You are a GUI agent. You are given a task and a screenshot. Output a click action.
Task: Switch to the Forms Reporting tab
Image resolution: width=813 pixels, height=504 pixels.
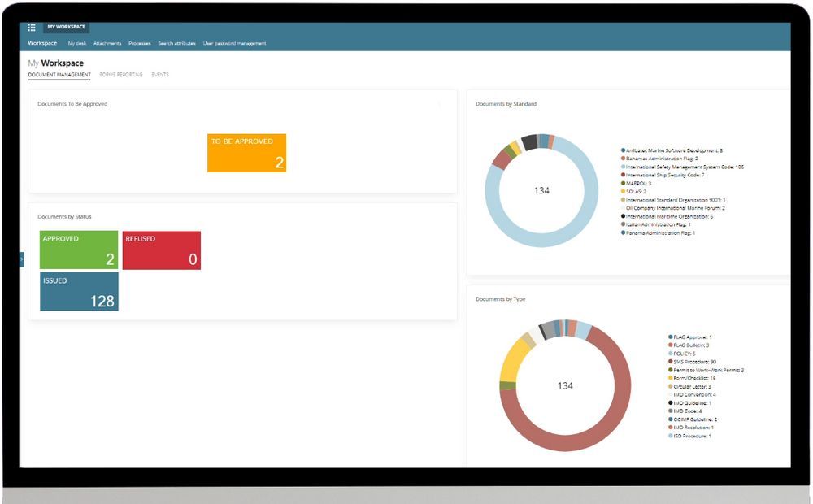pos(121,75)
